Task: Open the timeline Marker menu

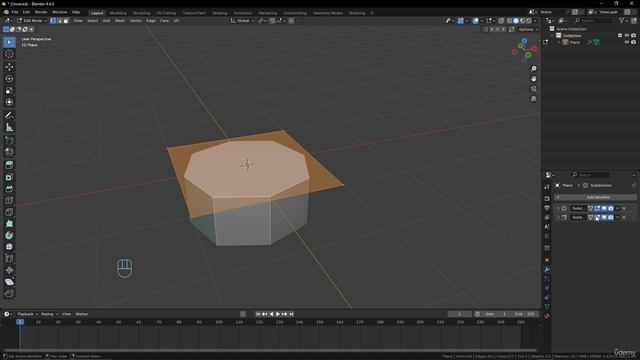Action: pos(82,314)
